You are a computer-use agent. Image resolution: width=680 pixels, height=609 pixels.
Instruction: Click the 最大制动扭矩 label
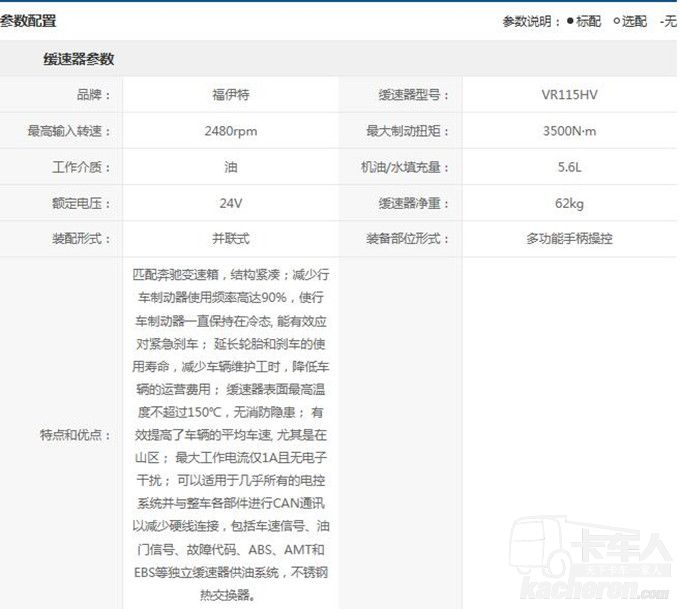(407, 131)
